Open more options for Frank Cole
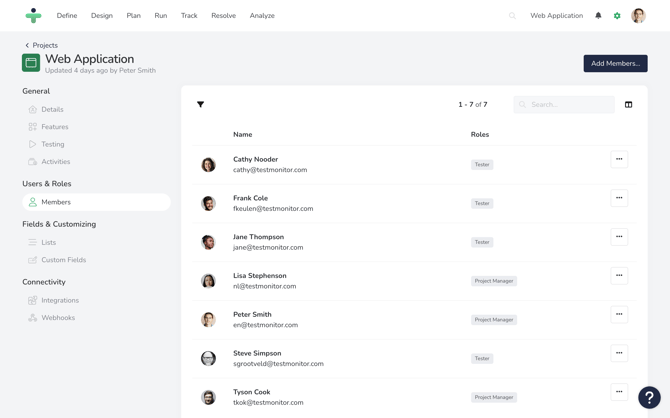 pos(619,198)
